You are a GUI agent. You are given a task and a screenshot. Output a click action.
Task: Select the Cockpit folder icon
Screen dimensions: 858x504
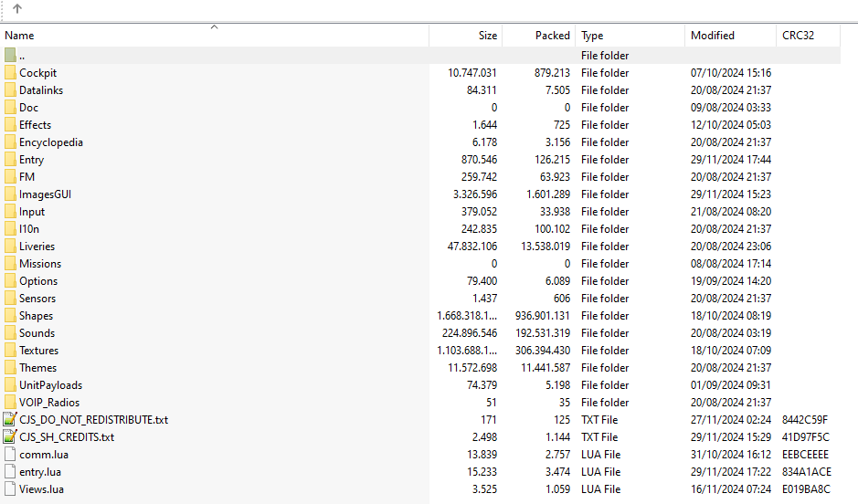pos(10,73)
